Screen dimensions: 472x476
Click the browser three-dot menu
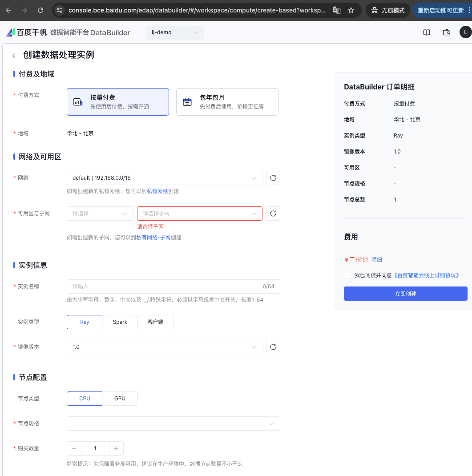pyautogui.click(x=469, y=10)
